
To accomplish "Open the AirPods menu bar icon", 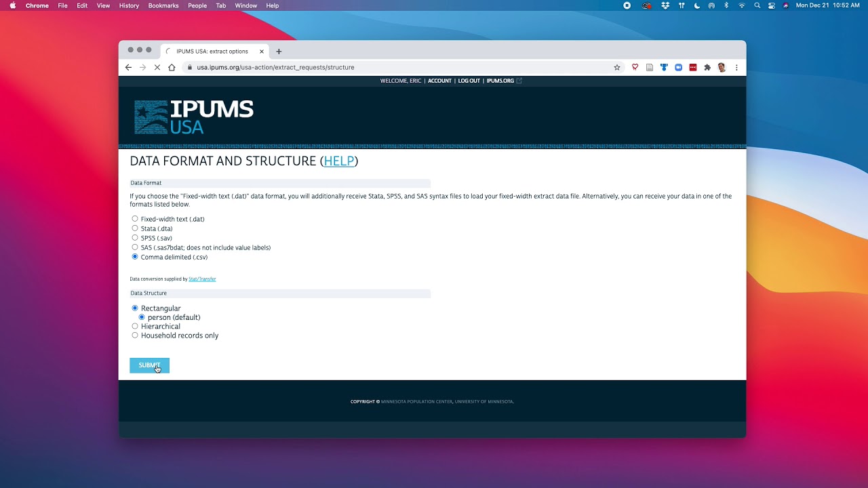I will 682,5.
